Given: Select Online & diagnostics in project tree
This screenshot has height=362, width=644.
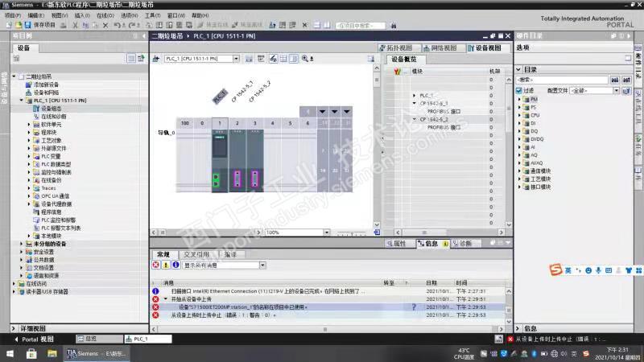Looking at the screenshot, I should 54,117.
